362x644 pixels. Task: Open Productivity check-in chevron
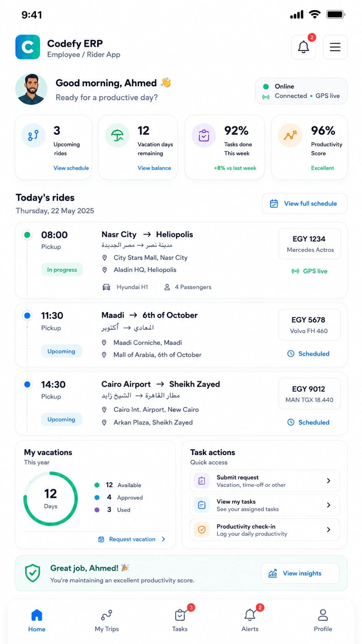329,530
